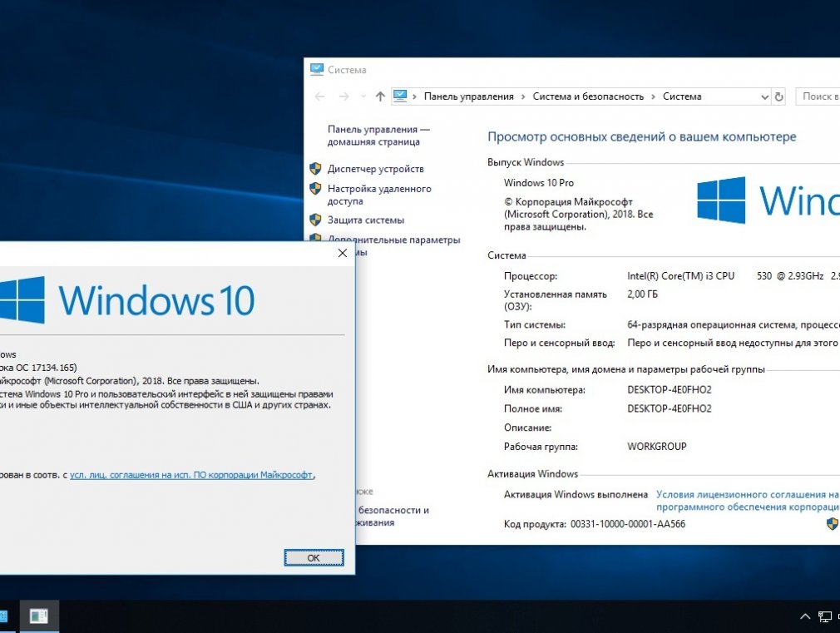
Task: Open 'Панель управления — домашняя страница' link
Action: click(x=378, y=136)
